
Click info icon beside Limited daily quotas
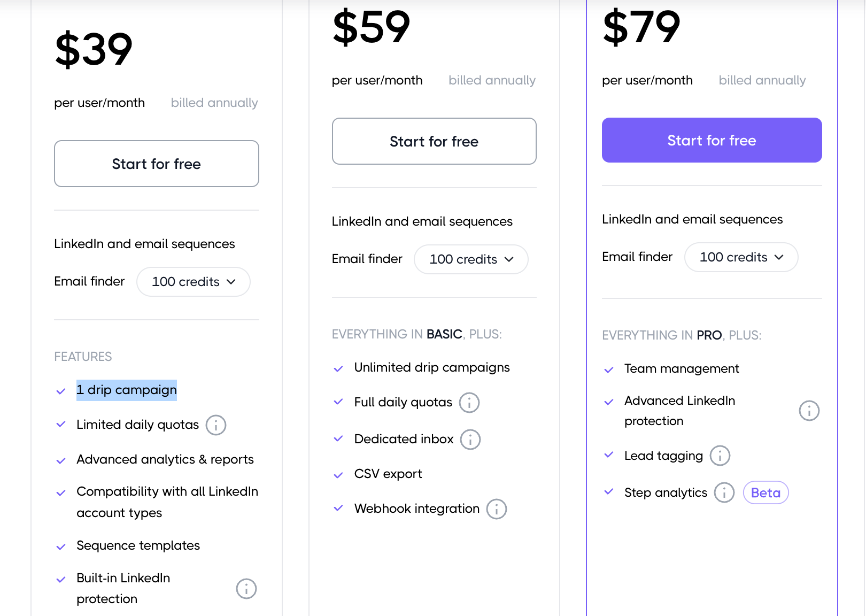point(216,426)
